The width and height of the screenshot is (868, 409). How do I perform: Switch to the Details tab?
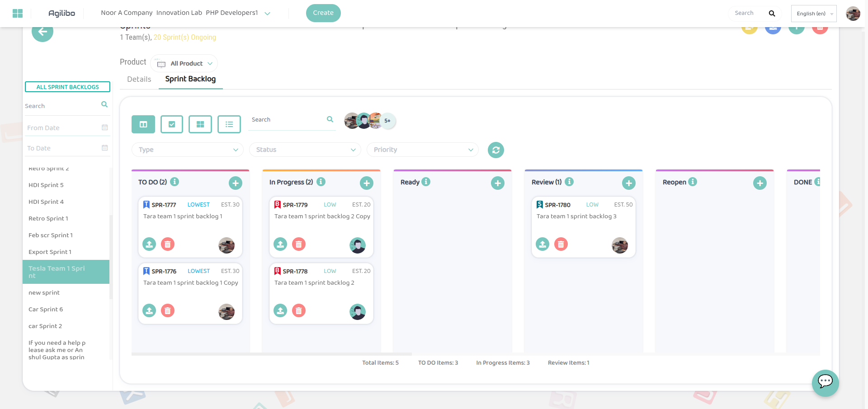139,79
